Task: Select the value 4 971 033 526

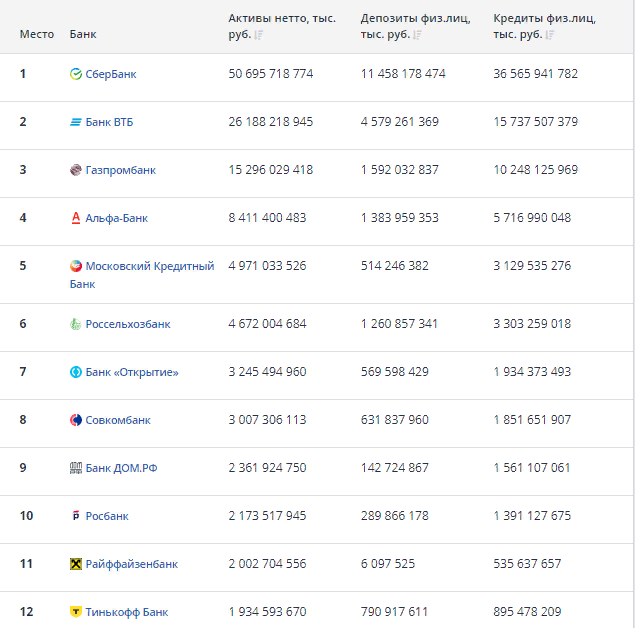Action: 267,266
